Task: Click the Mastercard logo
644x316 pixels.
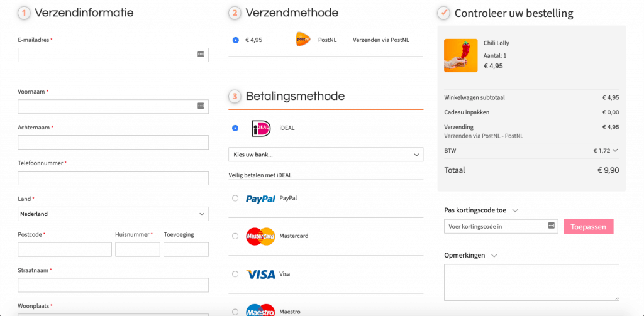Action: (260, 236)
